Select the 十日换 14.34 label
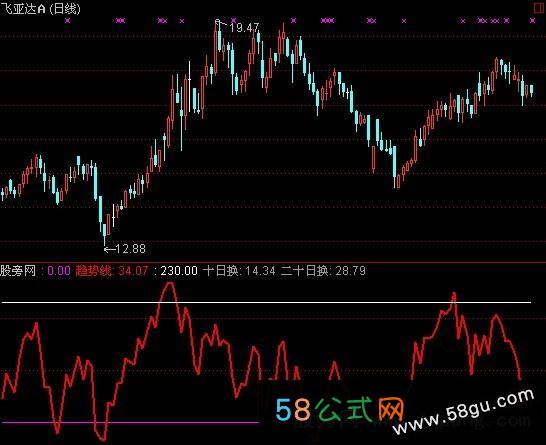This screenshot has width=546, height=445. click(x=239, y=271)
